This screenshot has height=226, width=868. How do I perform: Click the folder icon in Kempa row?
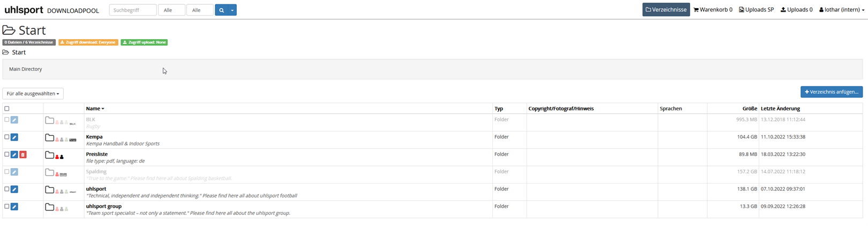pyautogui.click(x=49, y=138)
